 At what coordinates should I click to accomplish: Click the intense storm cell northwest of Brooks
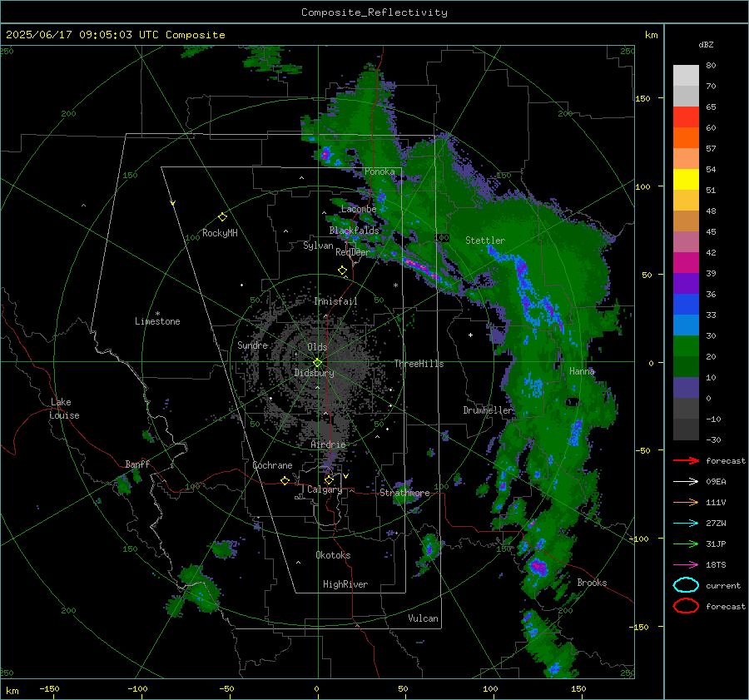pos(538,567)
